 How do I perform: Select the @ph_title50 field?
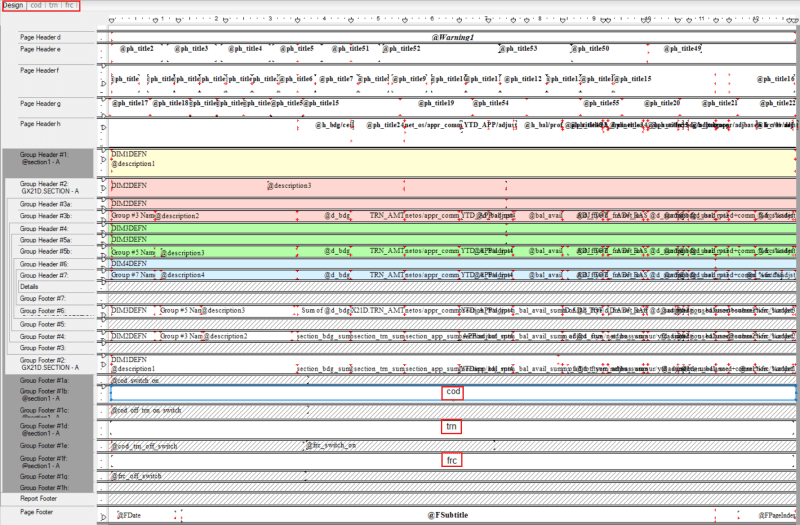590,49
